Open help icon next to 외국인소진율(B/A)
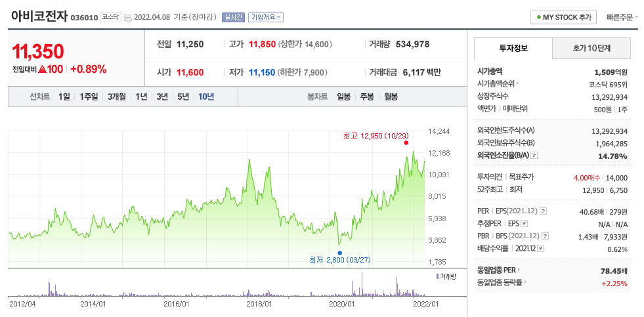The width and height of the screenshot is (644, 317). click(x=534, y=156)
